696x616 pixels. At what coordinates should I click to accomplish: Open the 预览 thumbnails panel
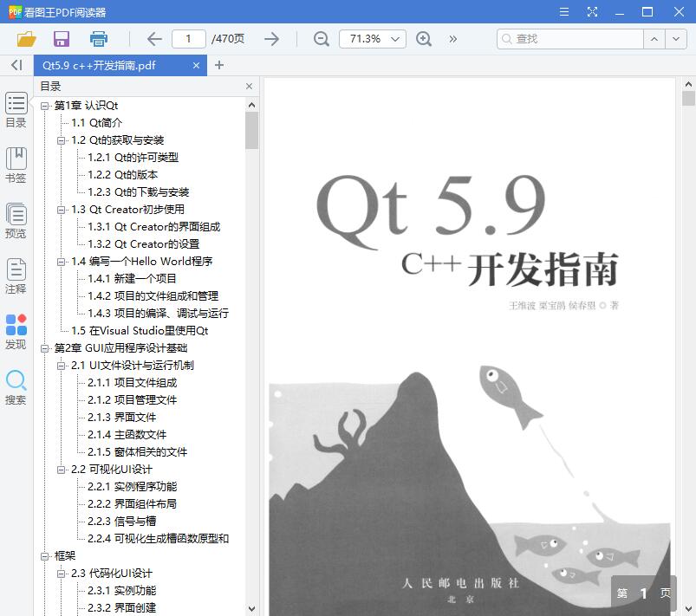point(16,221)
